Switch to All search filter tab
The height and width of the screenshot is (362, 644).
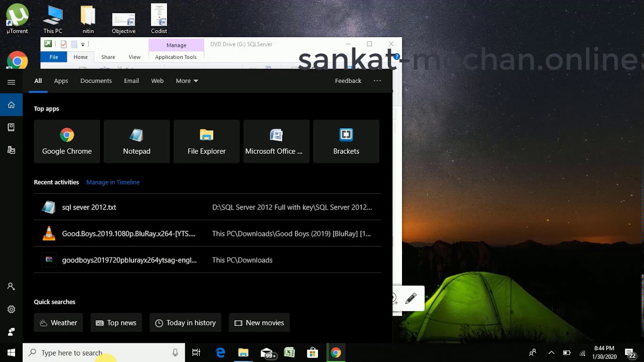[x=38, y=80]
